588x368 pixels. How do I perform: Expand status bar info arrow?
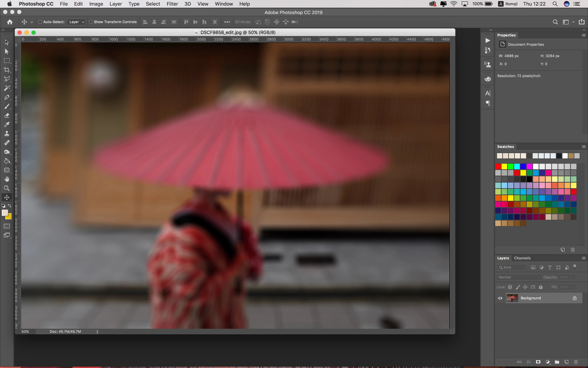tap(97, 332)
